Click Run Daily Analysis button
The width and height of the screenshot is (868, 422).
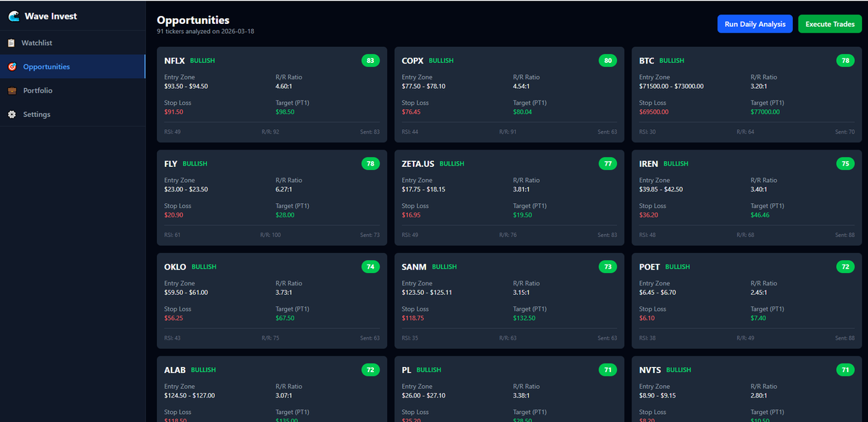755,24
